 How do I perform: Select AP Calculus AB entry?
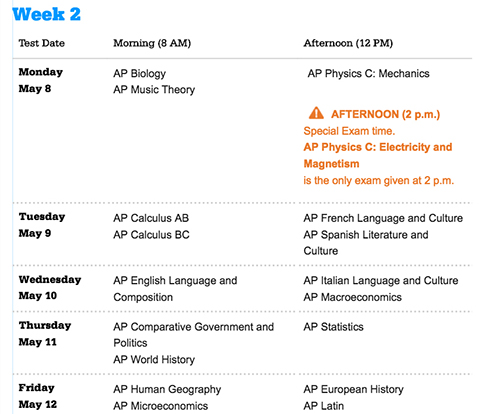coord(151,218)
